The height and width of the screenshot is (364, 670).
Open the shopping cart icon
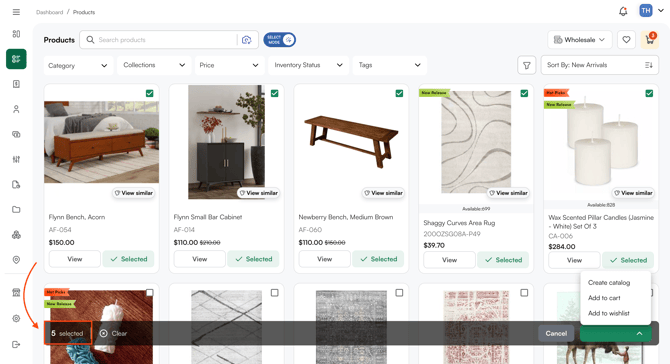pyautogui.click(x=649, y=40)
